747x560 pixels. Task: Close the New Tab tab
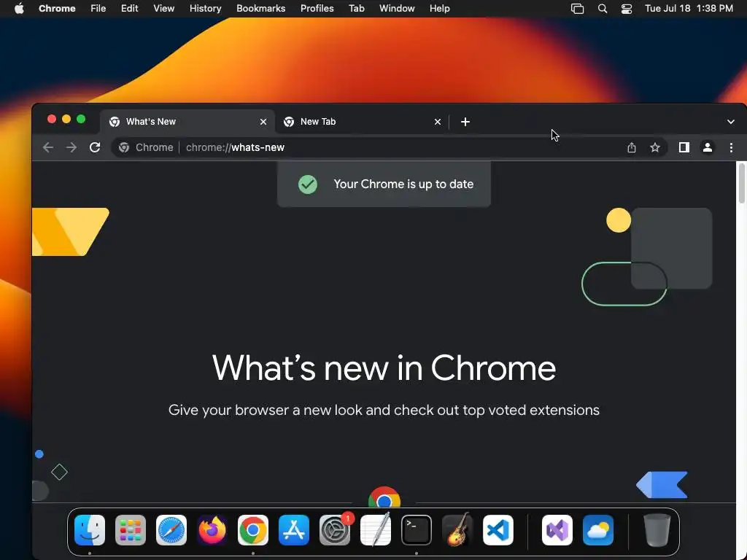pyautogui.click(x=438, y=122)
